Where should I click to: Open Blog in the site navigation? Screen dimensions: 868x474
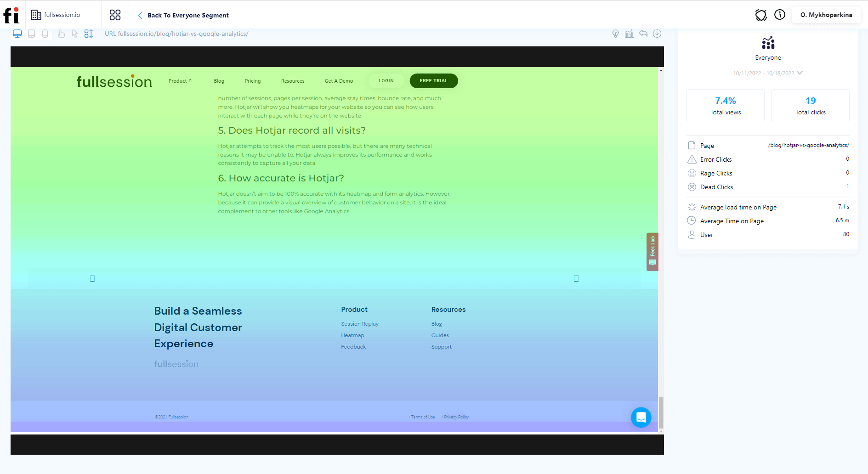pos(219,81)
